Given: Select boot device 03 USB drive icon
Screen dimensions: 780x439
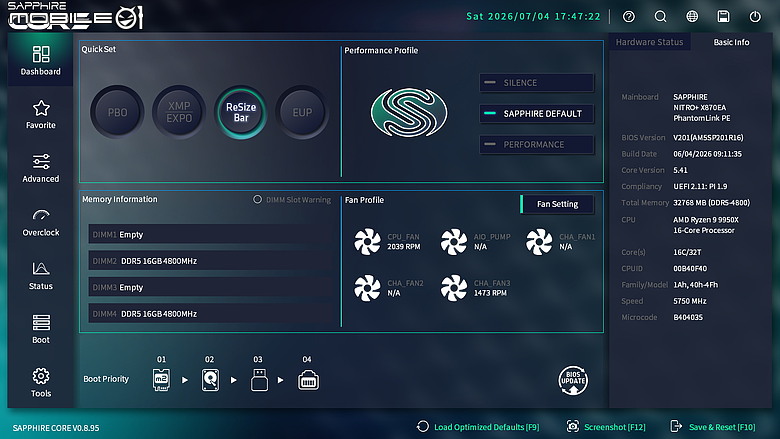Looking at the screenshot, I should [x=259, y=380].
